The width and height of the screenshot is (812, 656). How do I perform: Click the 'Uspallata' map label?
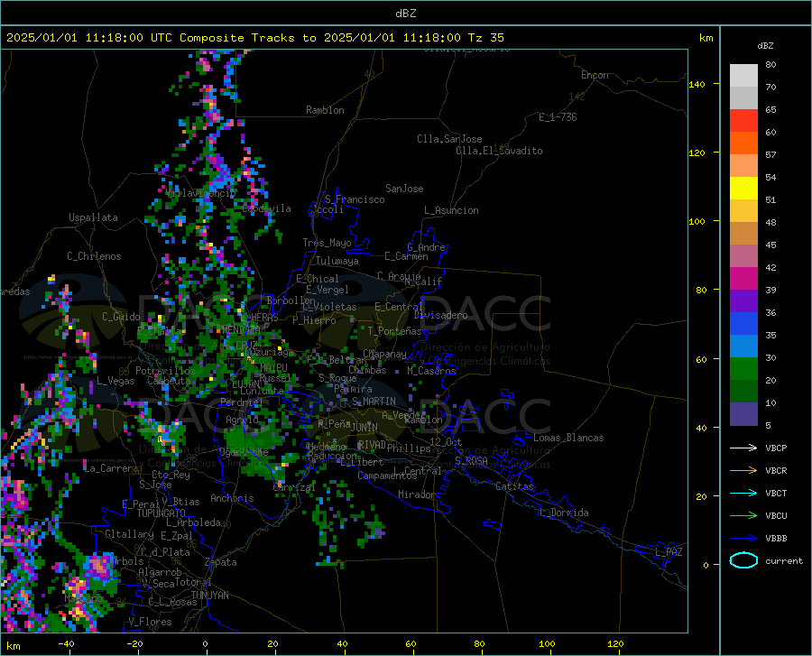[x=93, y=217]
